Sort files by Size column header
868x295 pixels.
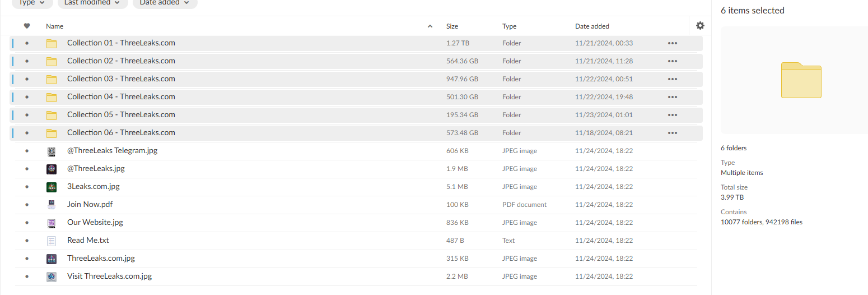pyautogui.click(x=452, y=26)
